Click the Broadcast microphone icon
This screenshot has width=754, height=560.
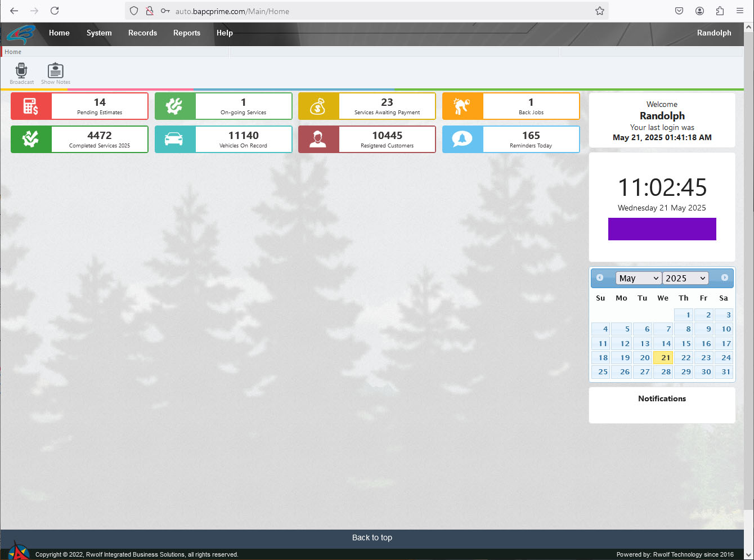(x=21, y=71)
